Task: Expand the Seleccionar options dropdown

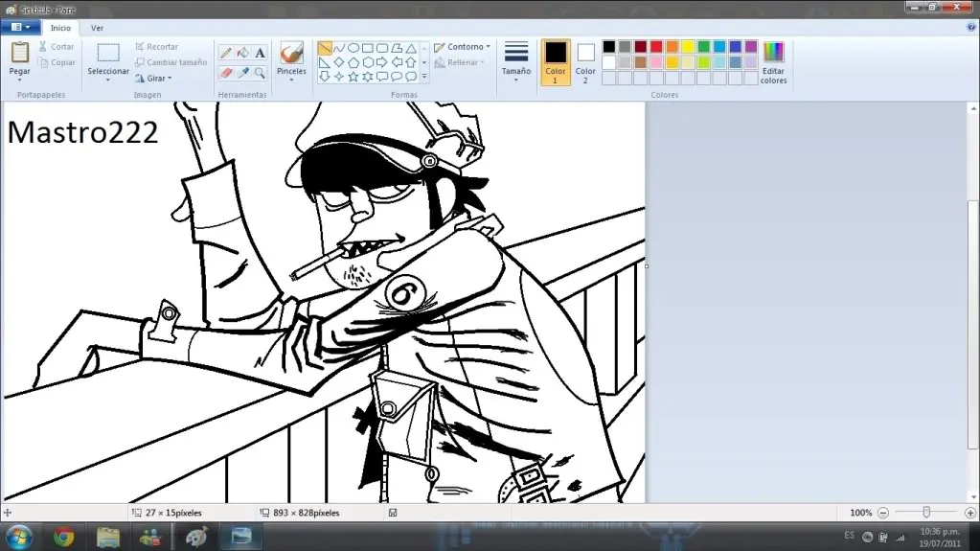Action: (x=107, y=80)
